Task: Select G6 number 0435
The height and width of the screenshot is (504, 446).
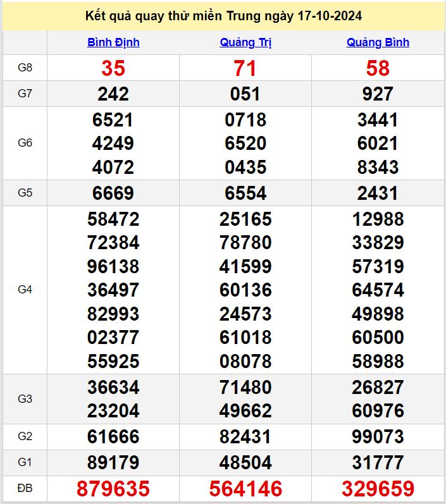Action: 245,167
